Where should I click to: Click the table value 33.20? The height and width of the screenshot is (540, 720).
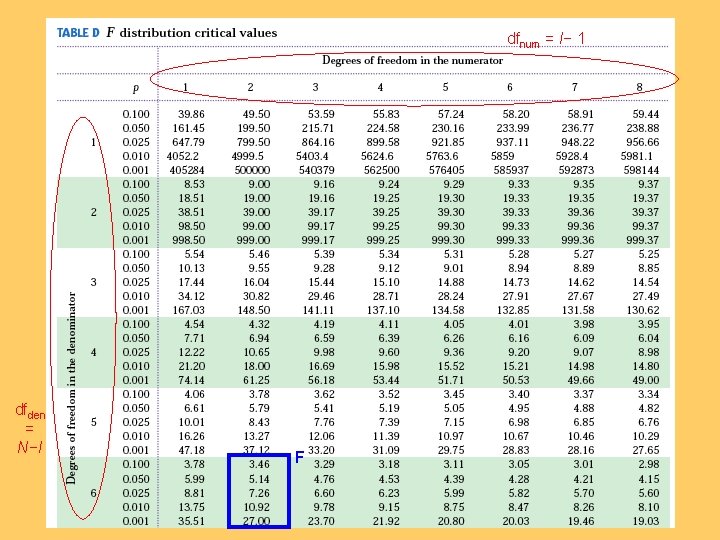click(x=321, y=450)
